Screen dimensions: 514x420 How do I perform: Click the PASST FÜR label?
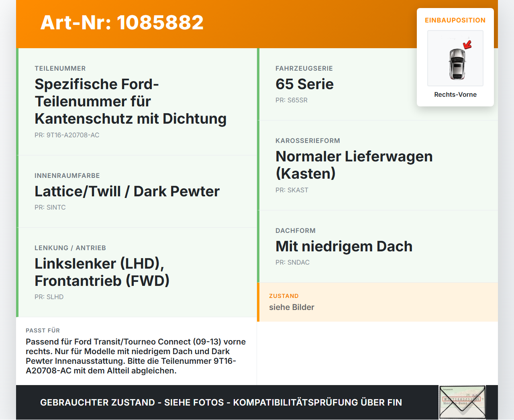point(43,331)
